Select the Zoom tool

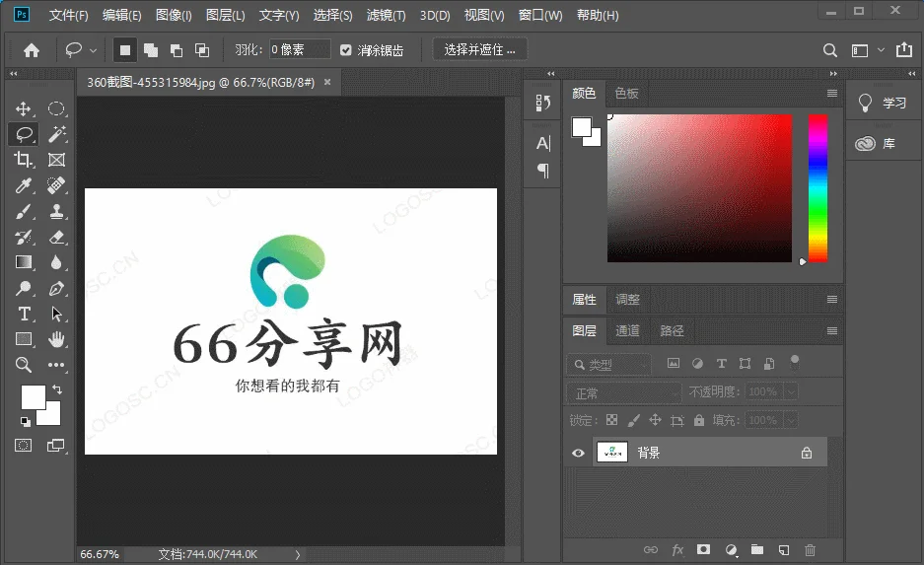pyautogui.click(x=24, y=365)
